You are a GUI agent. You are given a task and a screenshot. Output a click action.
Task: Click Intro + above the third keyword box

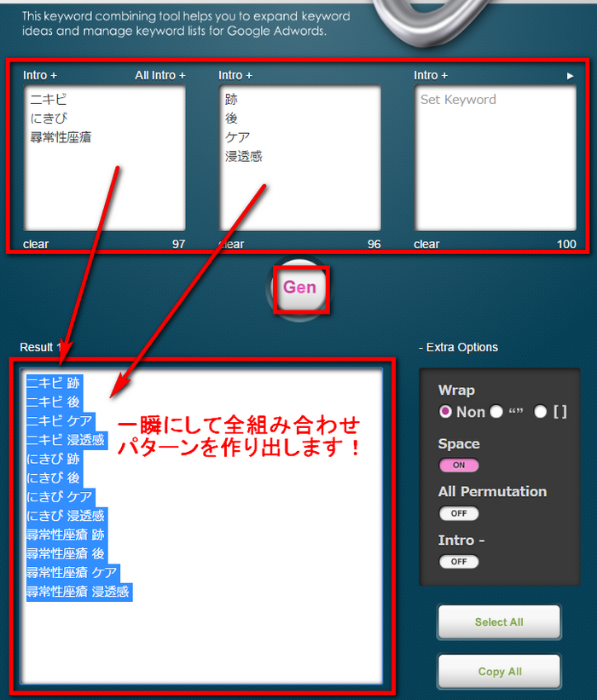point(431,75)
